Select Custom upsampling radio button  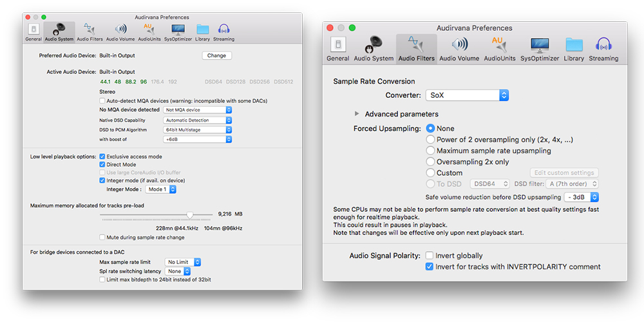430,173
